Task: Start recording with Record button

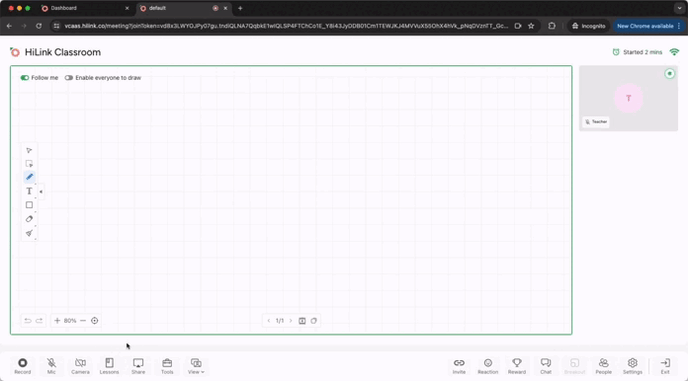Action: click(22, 366)
